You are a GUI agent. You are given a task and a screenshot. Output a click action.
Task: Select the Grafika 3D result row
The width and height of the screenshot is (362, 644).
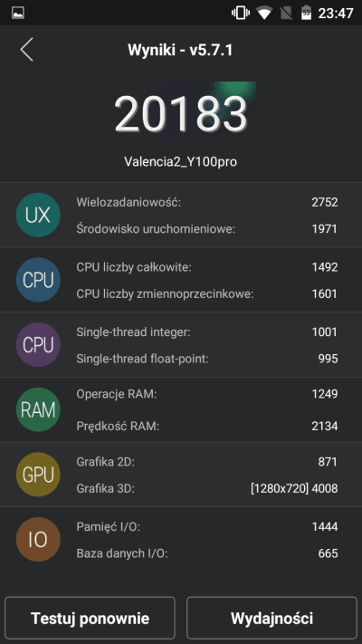pyautogui.click(x=207, y=488)
